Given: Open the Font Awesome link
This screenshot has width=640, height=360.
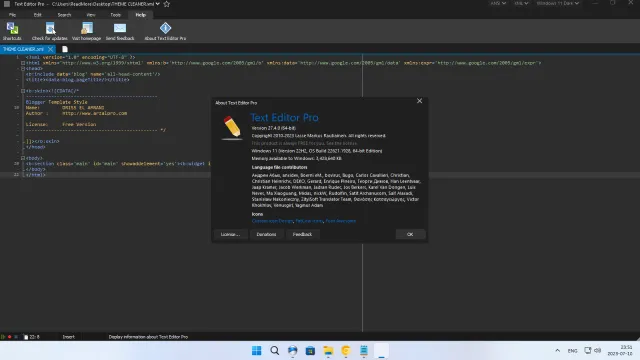Looking at the screenshot, I should pos(340,221).
